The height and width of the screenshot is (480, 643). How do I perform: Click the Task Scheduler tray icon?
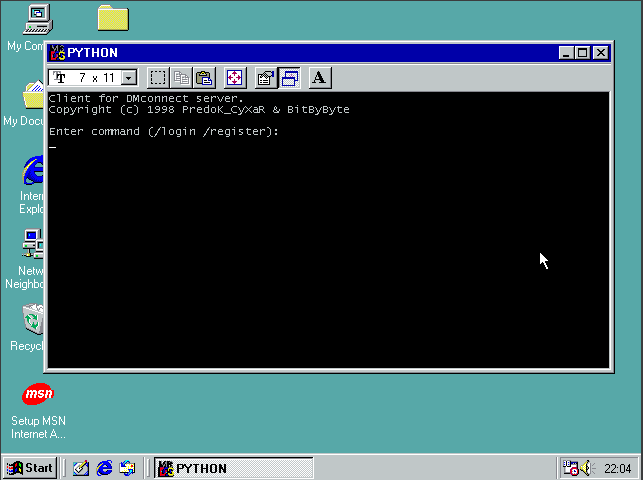[x=570, y=468]
